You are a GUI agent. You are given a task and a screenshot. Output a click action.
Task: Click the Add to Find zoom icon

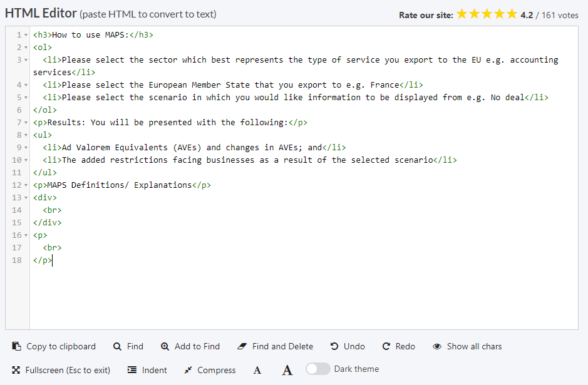click(x=165, y=346)
